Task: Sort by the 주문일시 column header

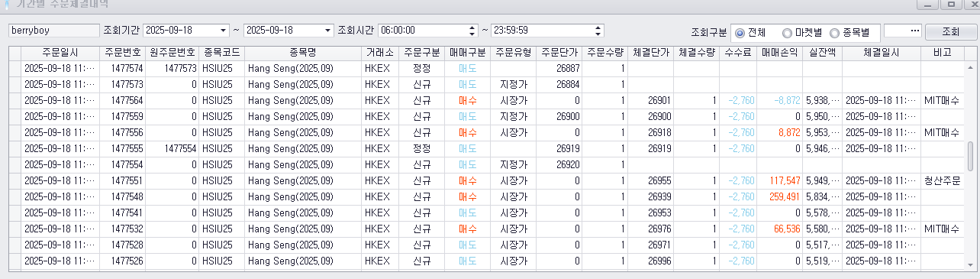Action: click(60, 53)
